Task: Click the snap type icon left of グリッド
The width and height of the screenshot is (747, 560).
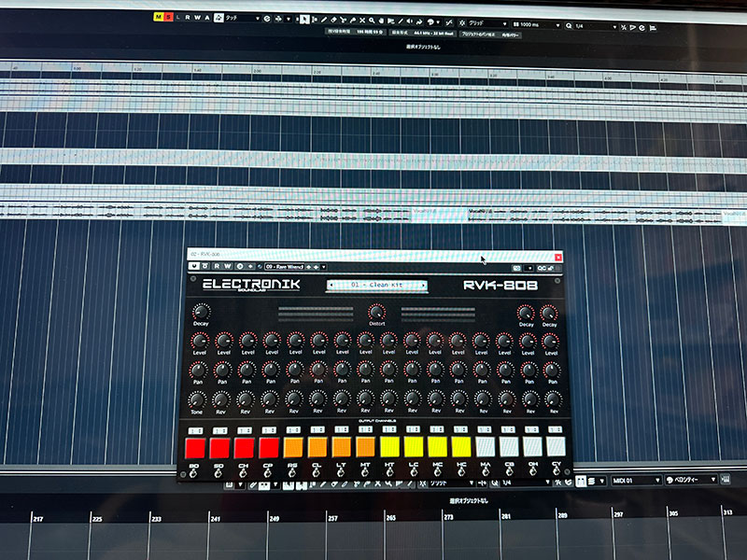Action: point(461,22)
